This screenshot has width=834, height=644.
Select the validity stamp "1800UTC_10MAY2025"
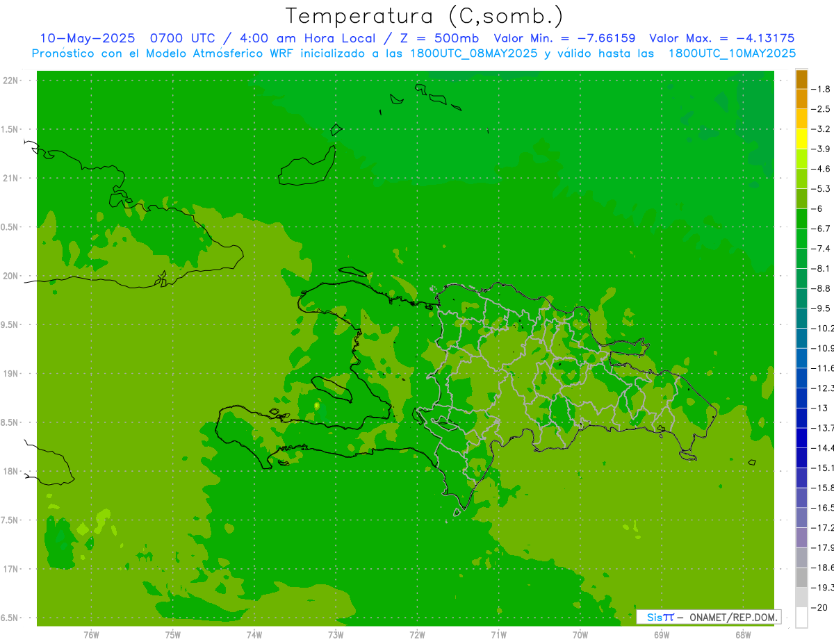[x=732, y=53]
